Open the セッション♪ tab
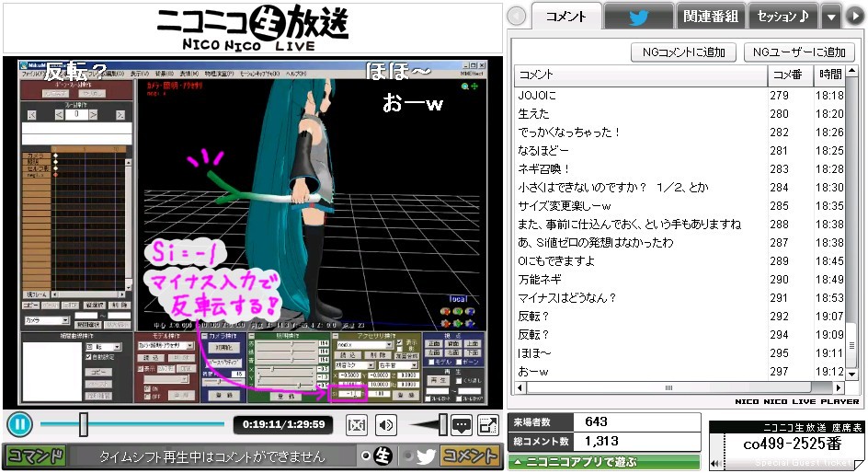Screen dimensions: 868x473 point(782,17)
